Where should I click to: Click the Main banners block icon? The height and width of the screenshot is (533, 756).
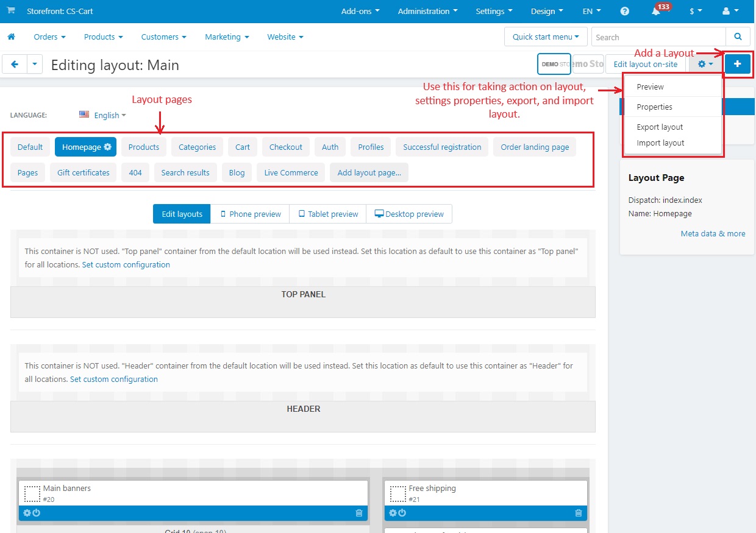[x=32, y=493]
